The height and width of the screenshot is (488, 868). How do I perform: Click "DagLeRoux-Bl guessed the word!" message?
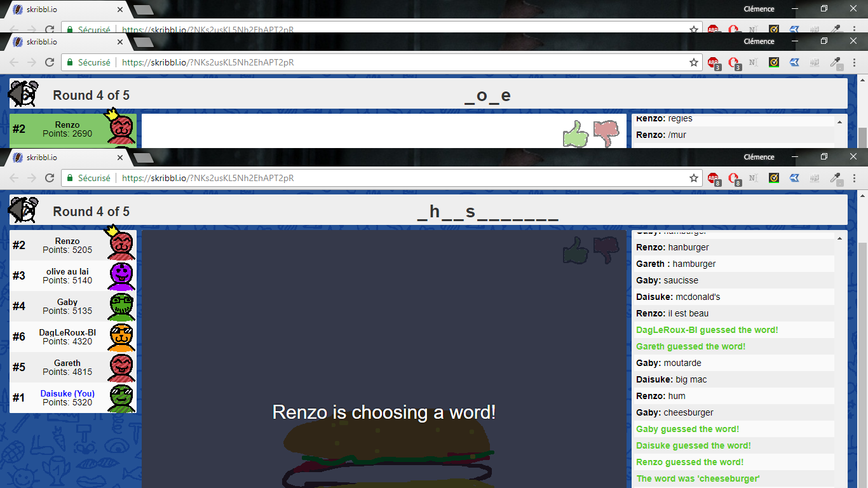click(707, 330)
